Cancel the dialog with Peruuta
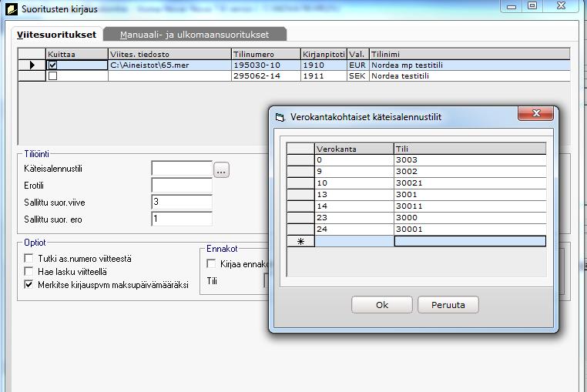587x392 pixels. (x=448, y=305)
